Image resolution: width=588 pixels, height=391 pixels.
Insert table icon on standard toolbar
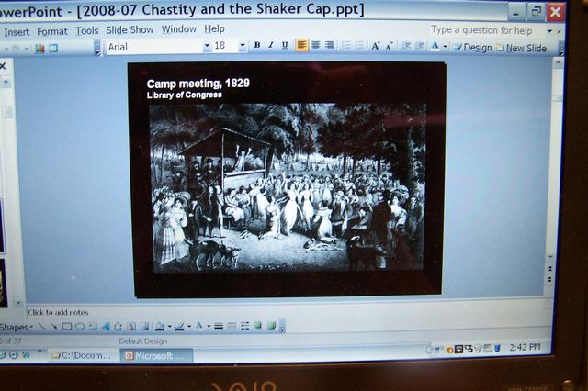[53, 48]
